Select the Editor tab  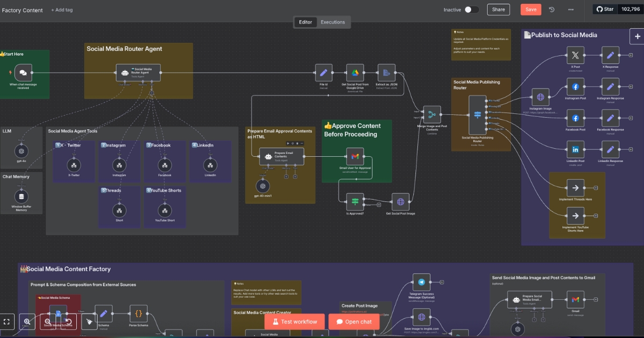pyautogui.click(x=305, y=22)
